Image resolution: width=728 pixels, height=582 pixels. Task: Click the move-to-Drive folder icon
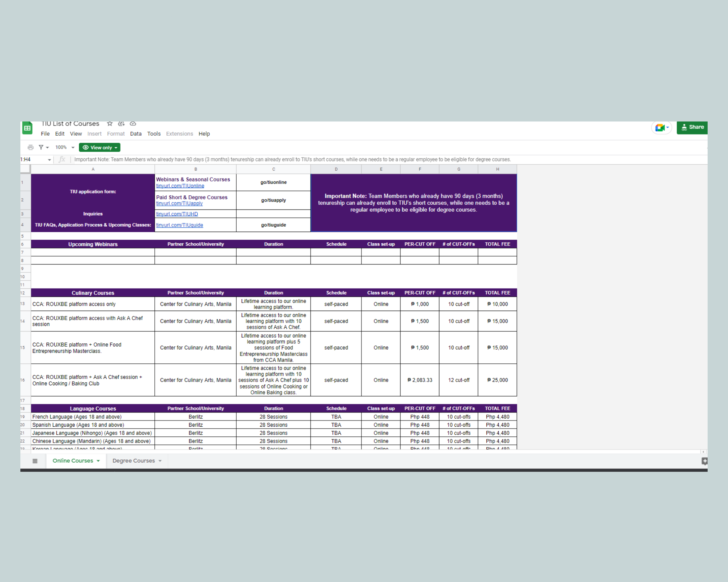(x=121, y=124)
